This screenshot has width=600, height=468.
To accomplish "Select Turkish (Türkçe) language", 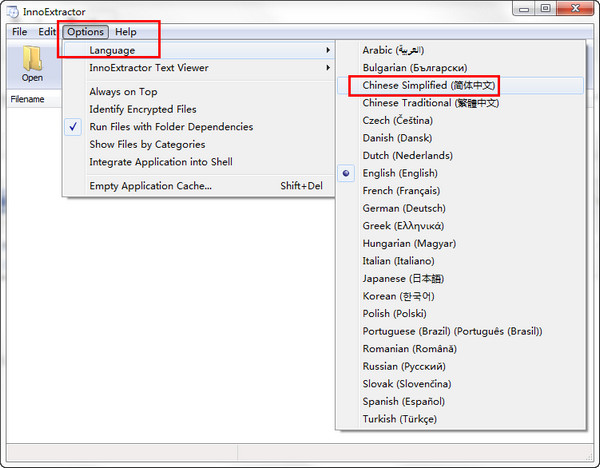I will coord(460,419).
